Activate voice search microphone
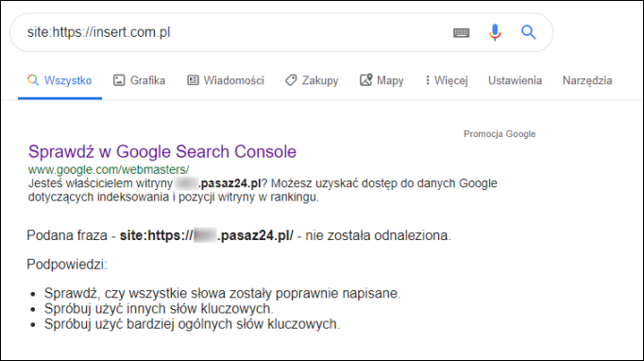Image resolution: width=644 pixels, height=361 pixels. (x=495, y=32)
